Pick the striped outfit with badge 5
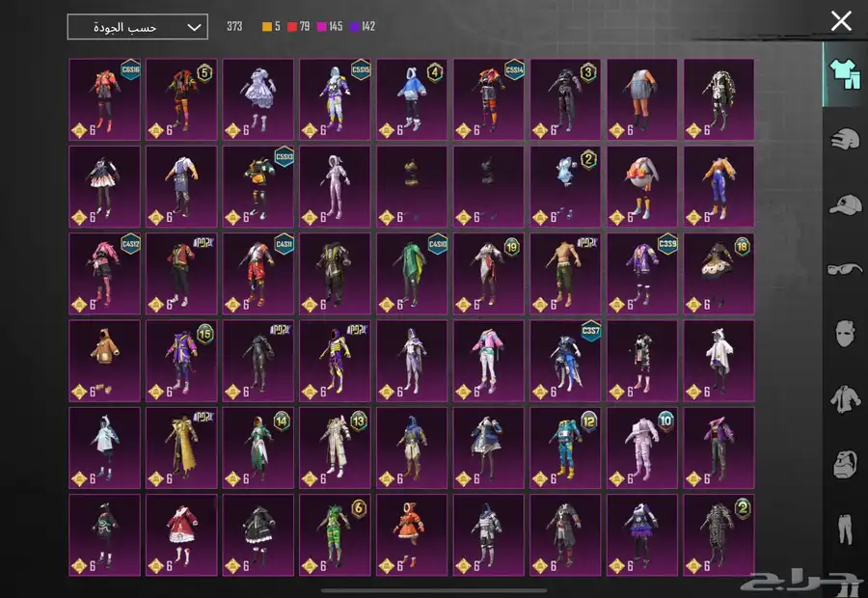The image size is (868, 598). point(181,99)
